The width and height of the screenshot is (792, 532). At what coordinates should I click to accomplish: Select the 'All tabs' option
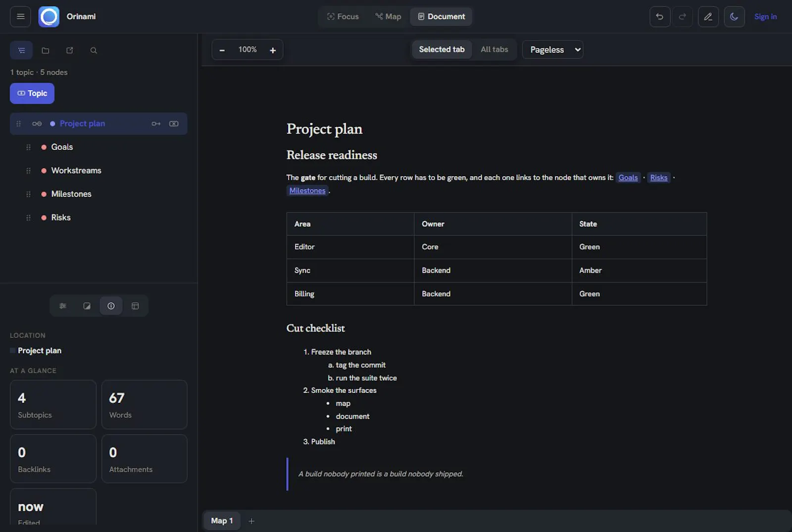pyautogui.click(x=495, y=49)
